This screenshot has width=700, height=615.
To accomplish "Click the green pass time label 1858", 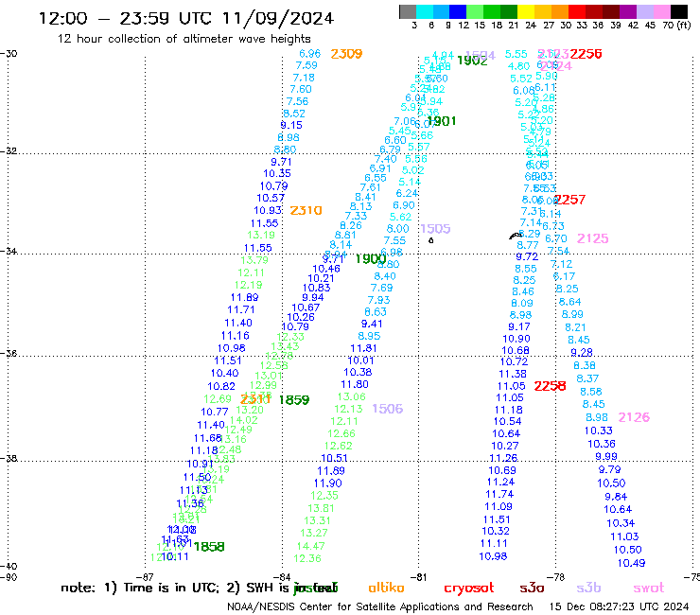I will click(x=209, y=547).
